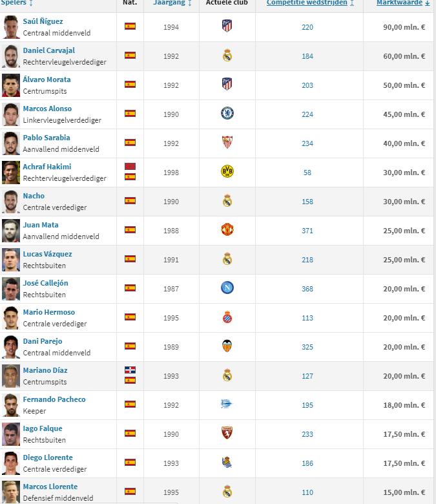Open Saúl Ñíguez player profile link
The image size is (436, 504).
(x=43, y=21)
